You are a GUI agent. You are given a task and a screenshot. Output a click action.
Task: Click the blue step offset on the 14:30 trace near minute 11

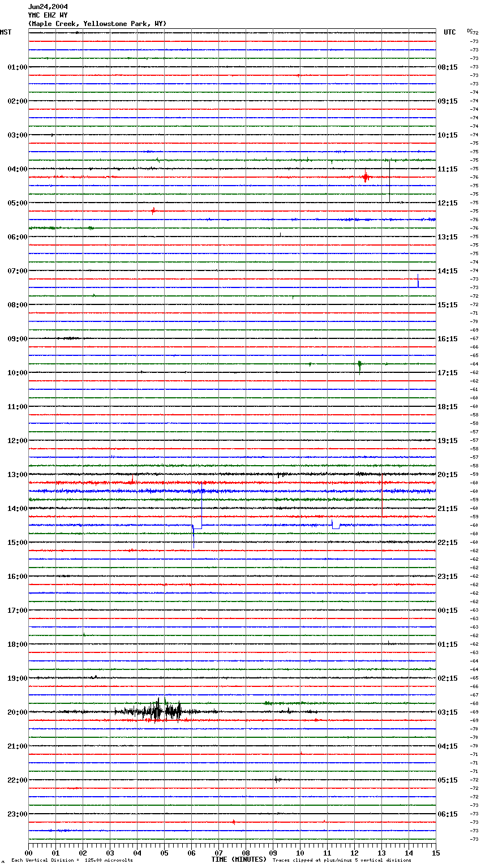point(336,525)
